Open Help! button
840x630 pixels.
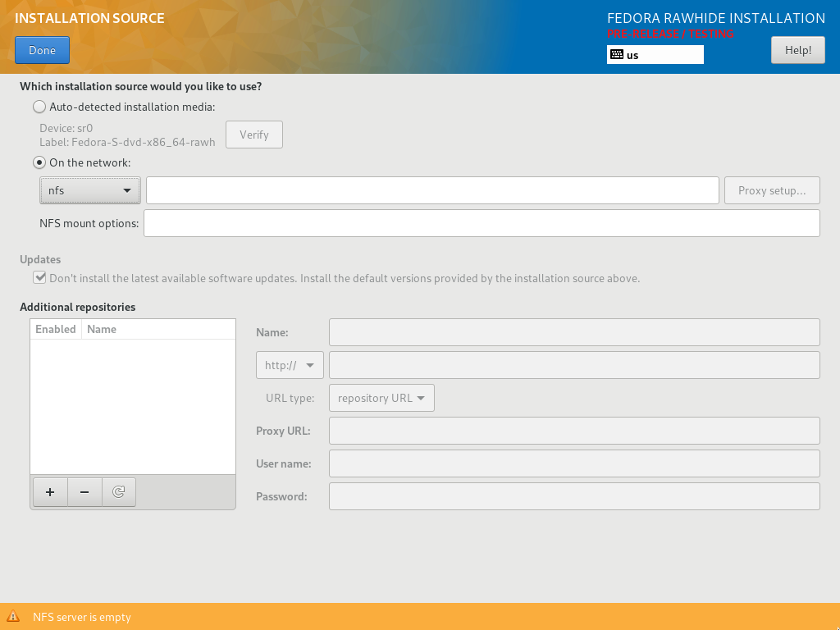coord(797,50)
